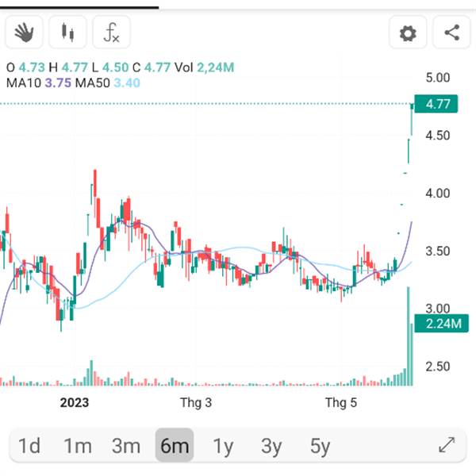Click the high price H 4.77

(x=68, y=67)
